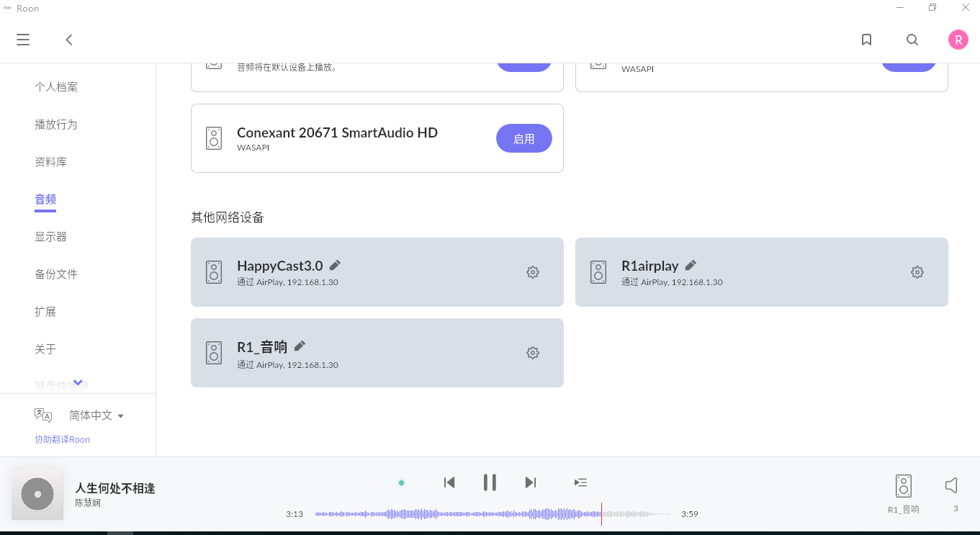980x535 pixels.
Task: Enable the Conexant 20671 SmartAudio HD device
Action: [524, 138]
